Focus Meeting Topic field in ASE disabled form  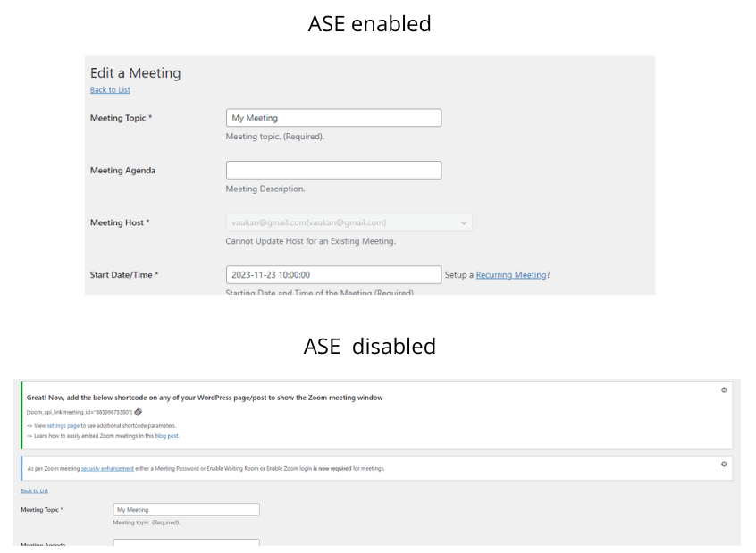click(186, 509)
